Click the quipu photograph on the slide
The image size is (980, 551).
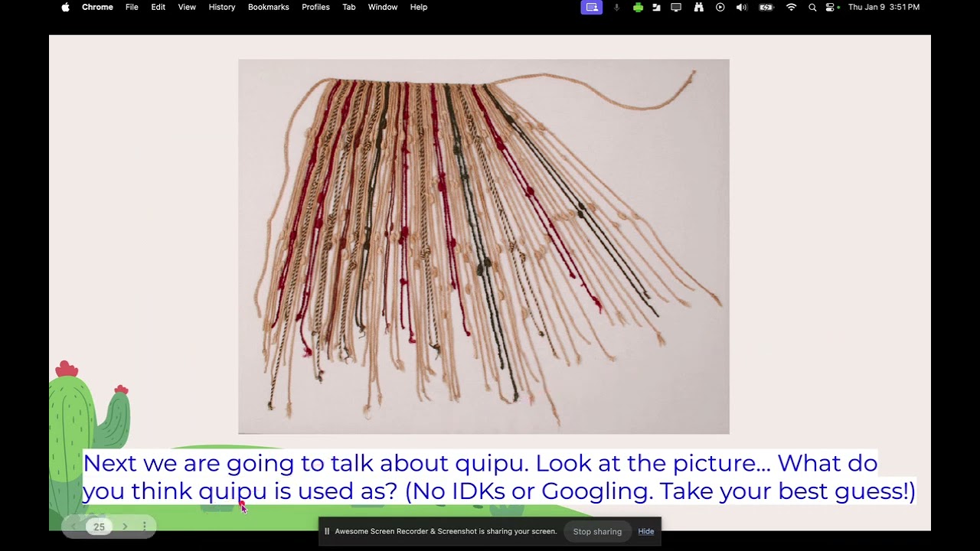tap(484, 246)
